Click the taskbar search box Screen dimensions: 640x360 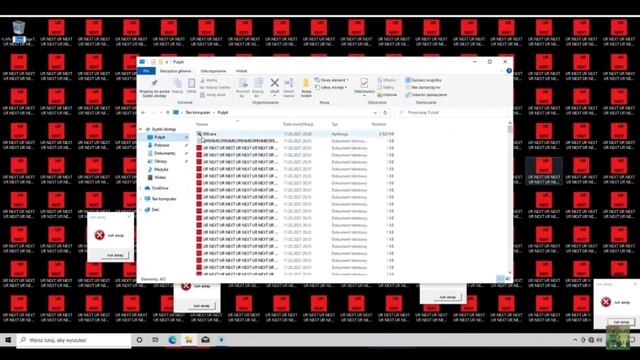[x=74, y=340]
